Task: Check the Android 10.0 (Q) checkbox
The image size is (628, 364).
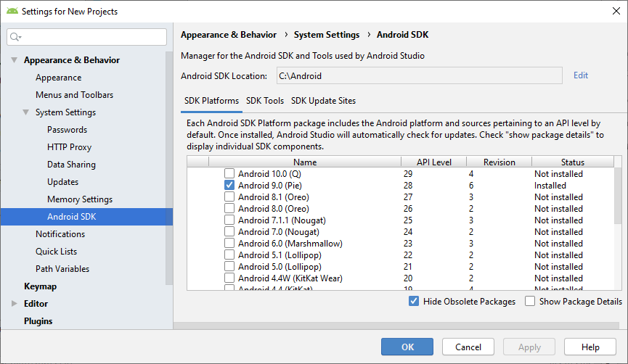Action: (229, 173)
